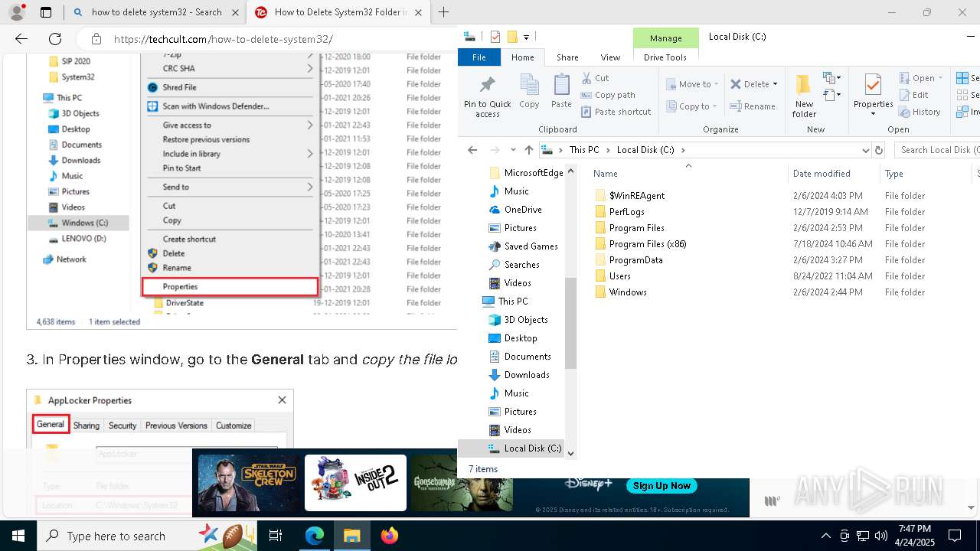Expand address bar history dropdown
Image resolution: width=980 pixels, height=551 pixels.
coord(865,150)
